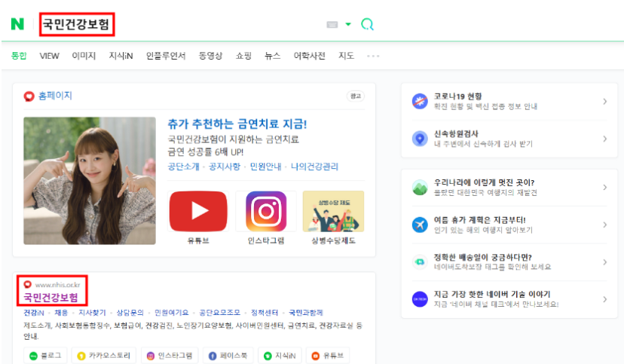The width and height of the screenshot is (624, 364).
Task: Click the small 인스타그램 channel button
Action: [170, 356]
